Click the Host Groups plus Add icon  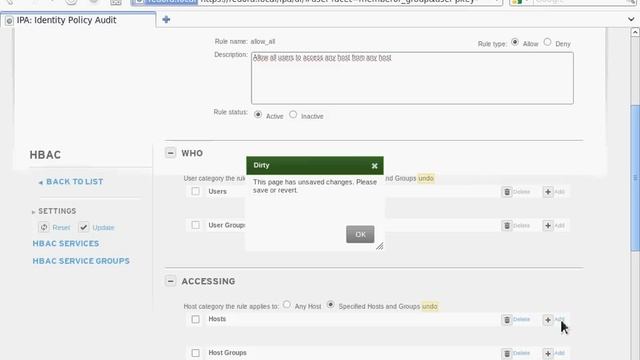548,353
